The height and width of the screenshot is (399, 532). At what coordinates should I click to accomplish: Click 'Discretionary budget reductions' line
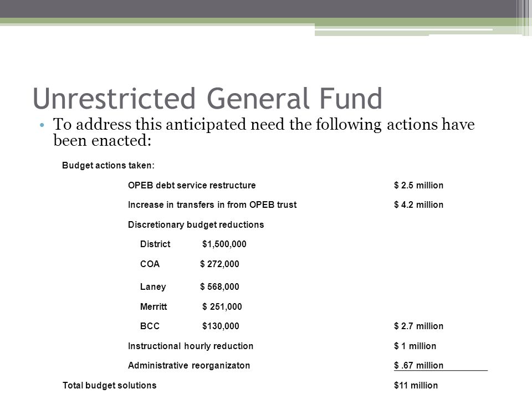pyautogui.click(x=196, y=224)
